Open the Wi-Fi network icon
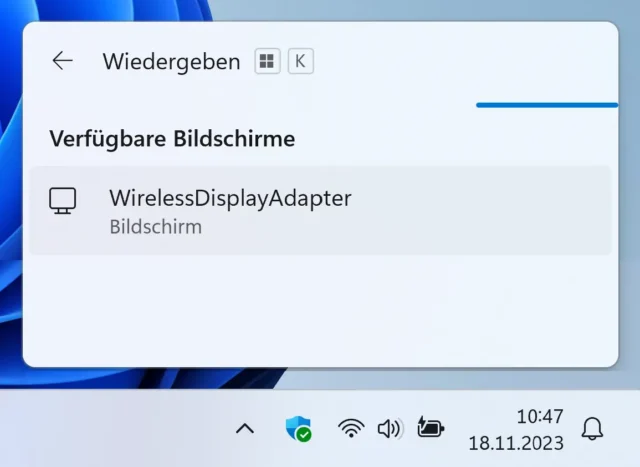This screenshot has height=467, width=640. 350,429
